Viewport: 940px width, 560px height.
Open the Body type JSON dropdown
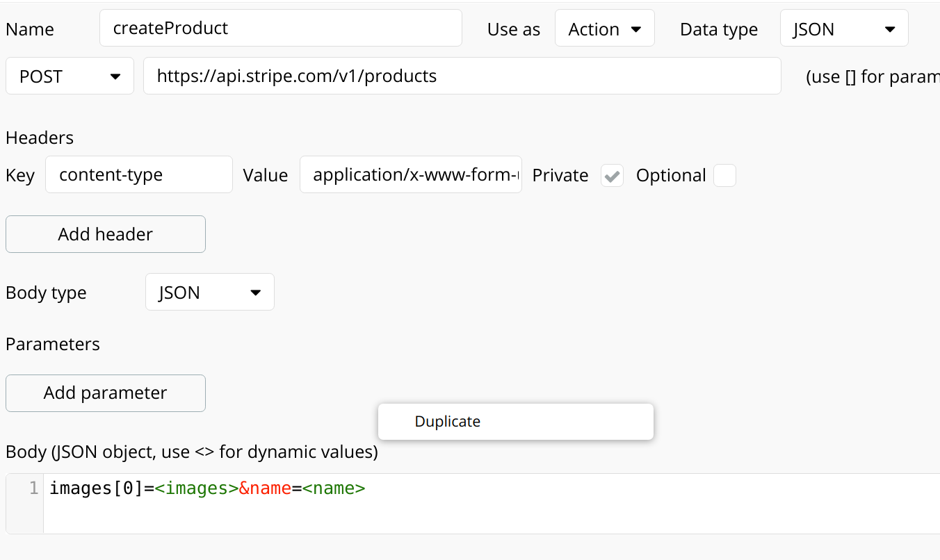coord(209,293)
